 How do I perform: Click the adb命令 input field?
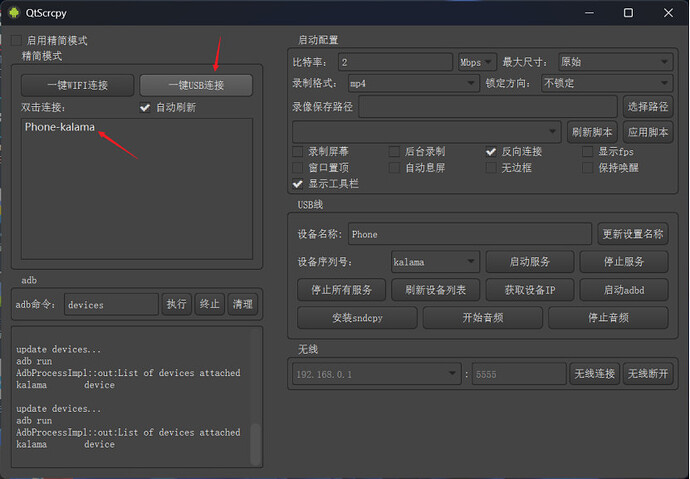pos(110,304)
